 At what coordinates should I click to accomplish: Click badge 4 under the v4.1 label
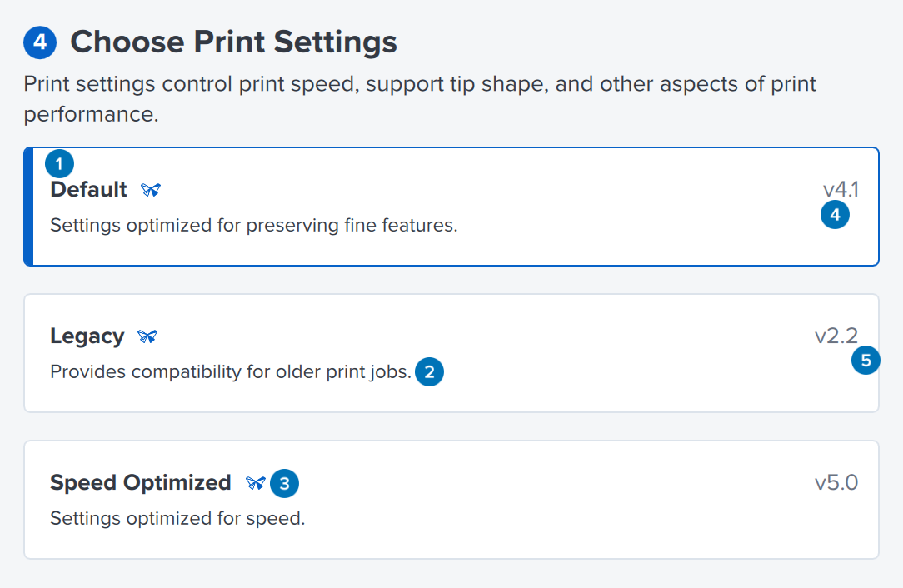835,214
